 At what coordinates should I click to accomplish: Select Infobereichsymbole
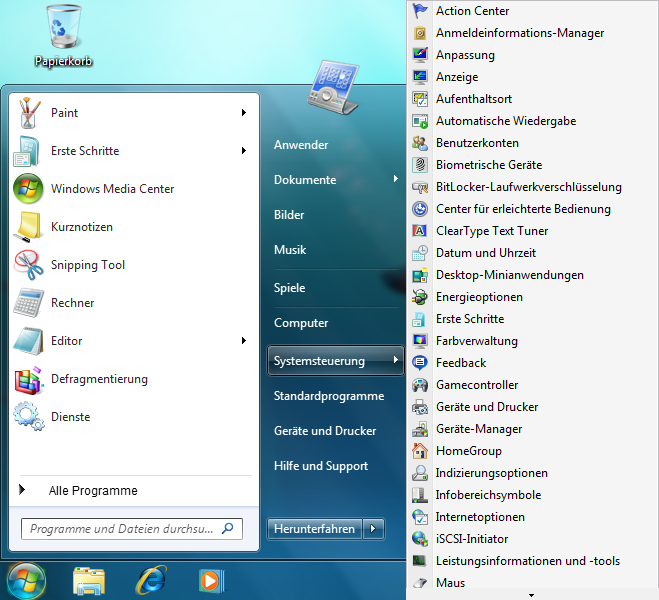tap(488, 495)
